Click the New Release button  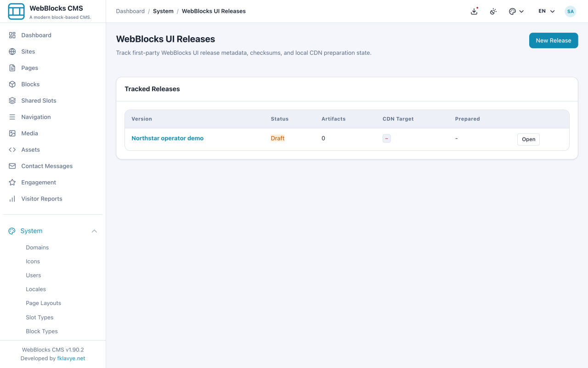pyautogui.click(x=554, y=40)
